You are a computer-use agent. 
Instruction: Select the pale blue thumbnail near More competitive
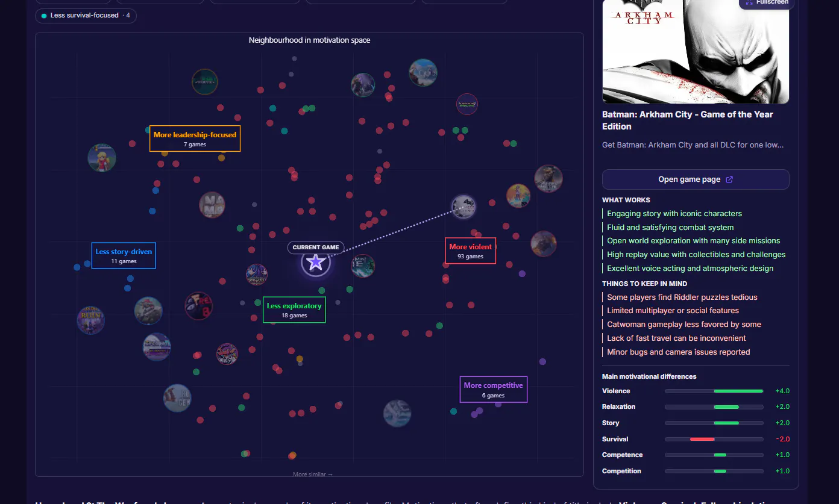397,413
